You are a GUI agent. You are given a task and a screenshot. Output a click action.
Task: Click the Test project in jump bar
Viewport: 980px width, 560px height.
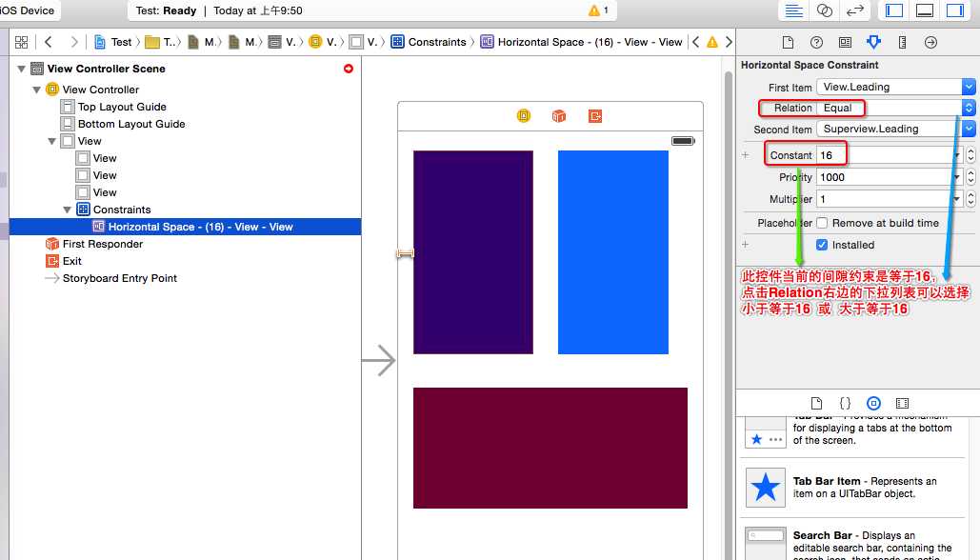[113, 42]
